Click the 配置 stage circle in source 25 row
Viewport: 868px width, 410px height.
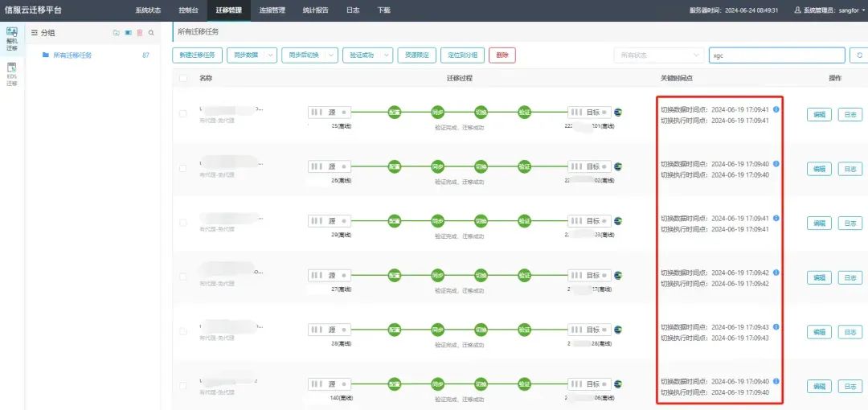[x=394, y=112]
